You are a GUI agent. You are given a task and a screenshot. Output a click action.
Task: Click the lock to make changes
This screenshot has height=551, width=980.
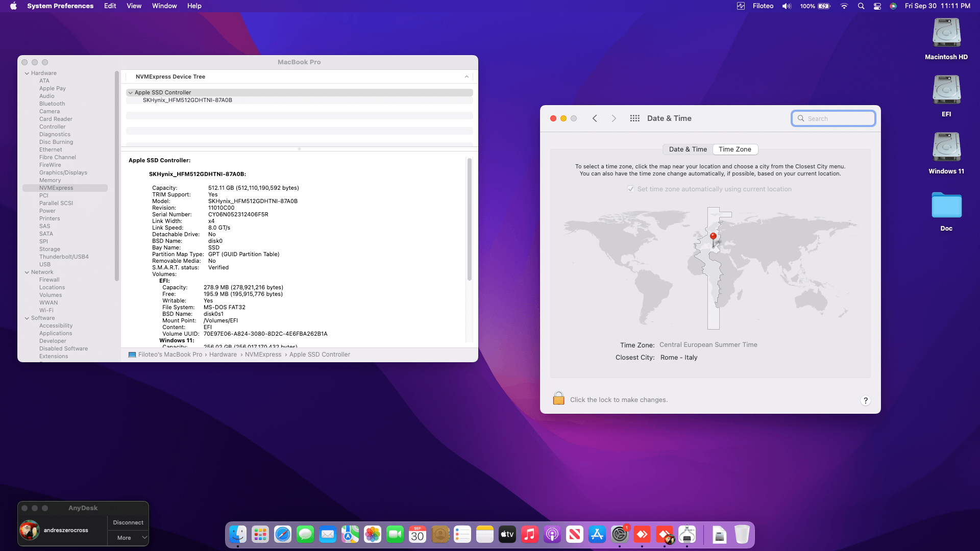click(x=559, y=398)
